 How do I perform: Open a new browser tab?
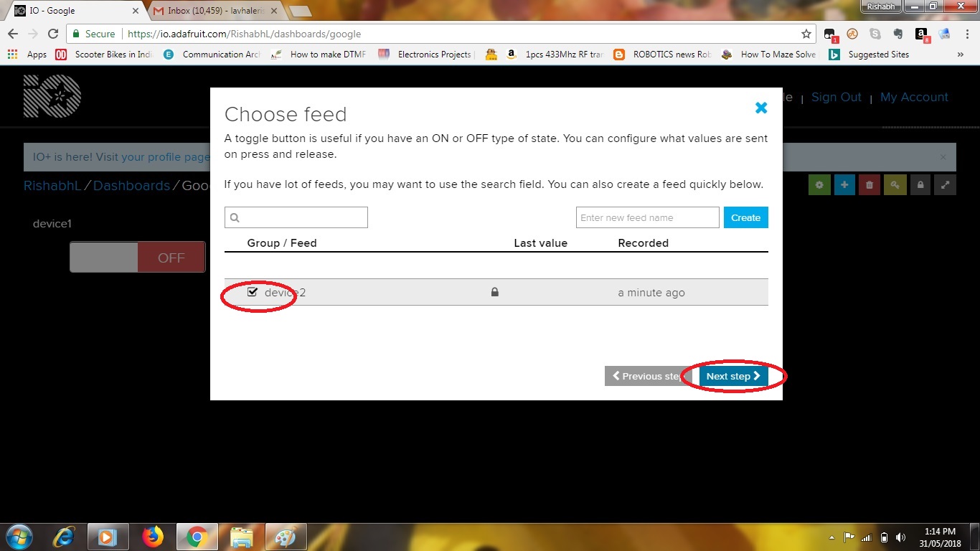pyautogui.click(x=299, y=11)
